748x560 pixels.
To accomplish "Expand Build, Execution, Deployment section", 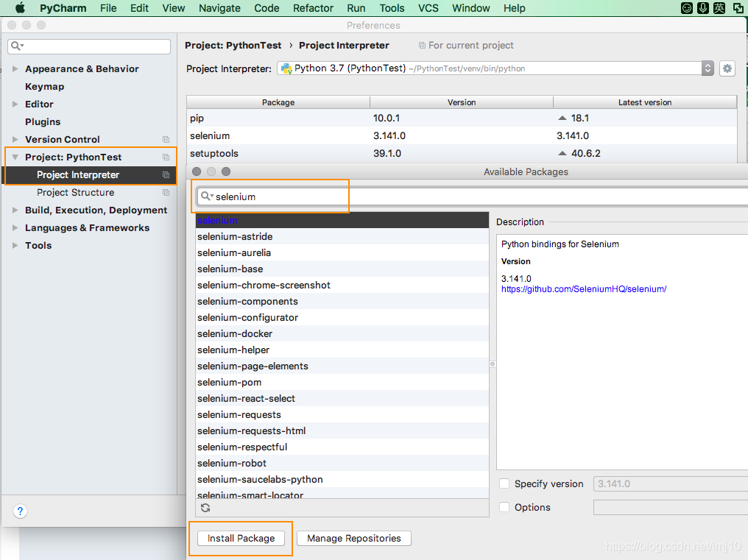I will point(15,210).
